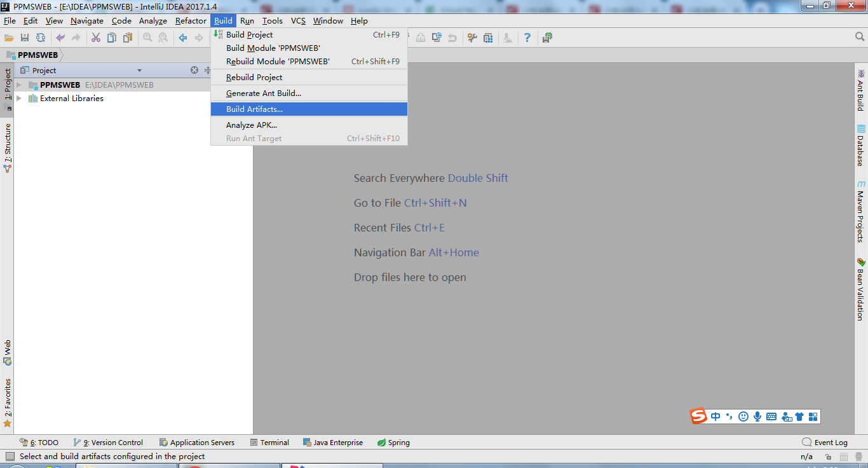Open the File menu

pos(10,21)
